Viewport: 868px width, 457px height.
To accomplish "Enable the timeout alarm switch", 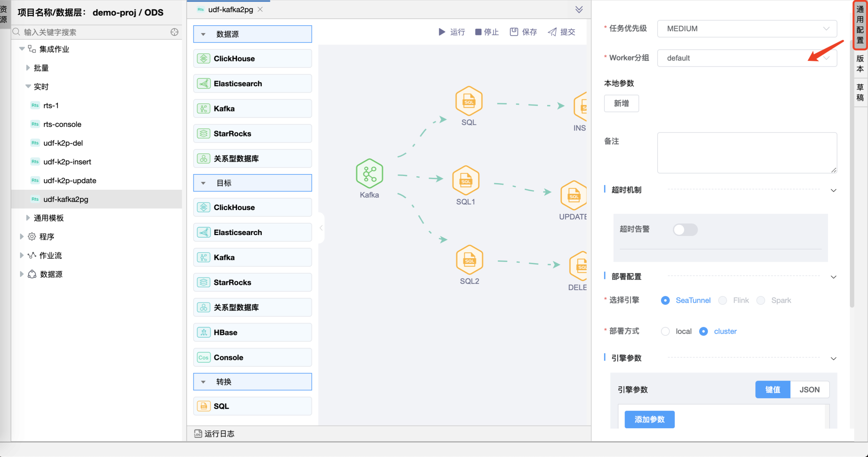I will (x=685, y=230).
